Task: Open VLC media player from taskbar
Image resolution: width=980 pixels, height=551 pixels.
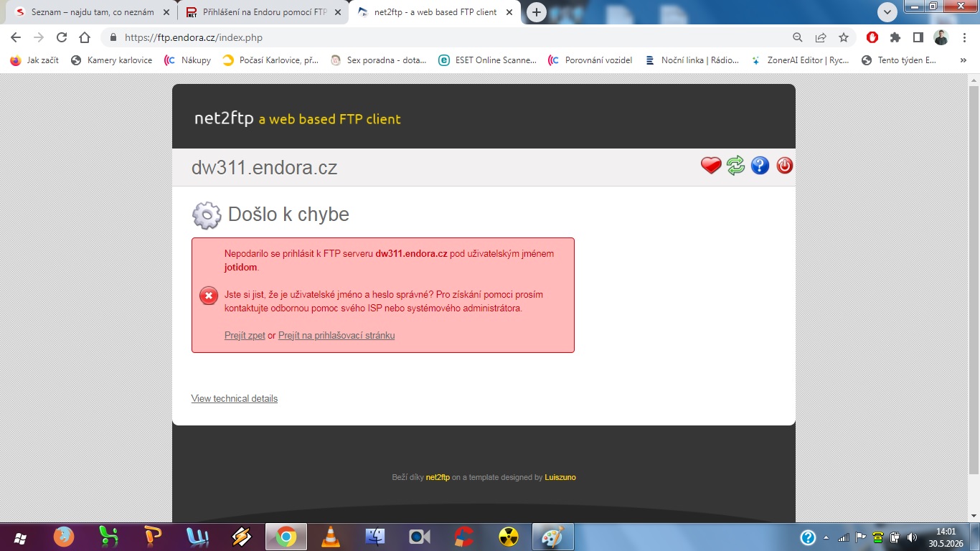Action: point(330,537)
